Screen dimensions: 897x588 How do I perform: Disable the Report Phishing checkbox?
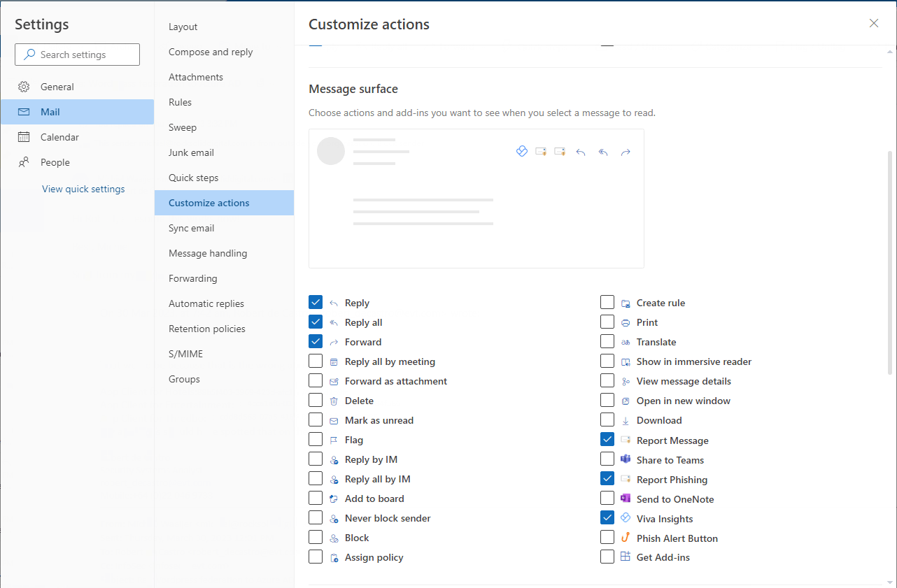coord(607,479)
